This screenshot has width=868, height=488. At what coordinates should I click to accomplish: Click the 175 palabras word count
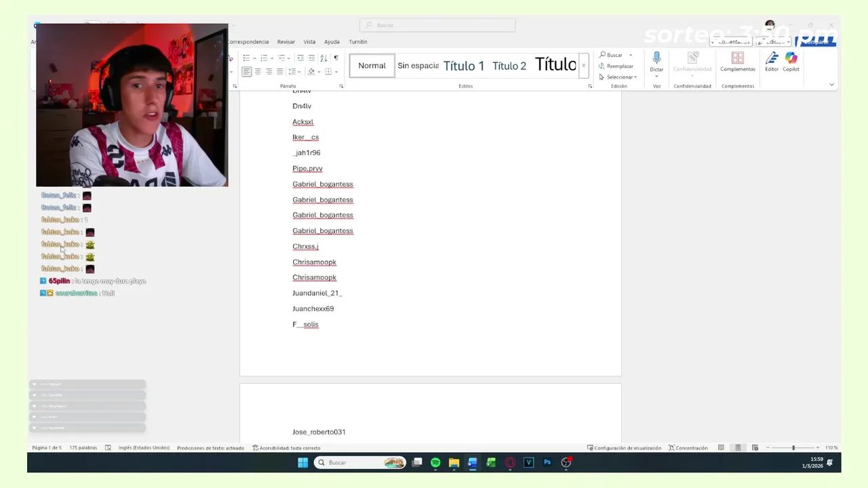click(83, 448)
